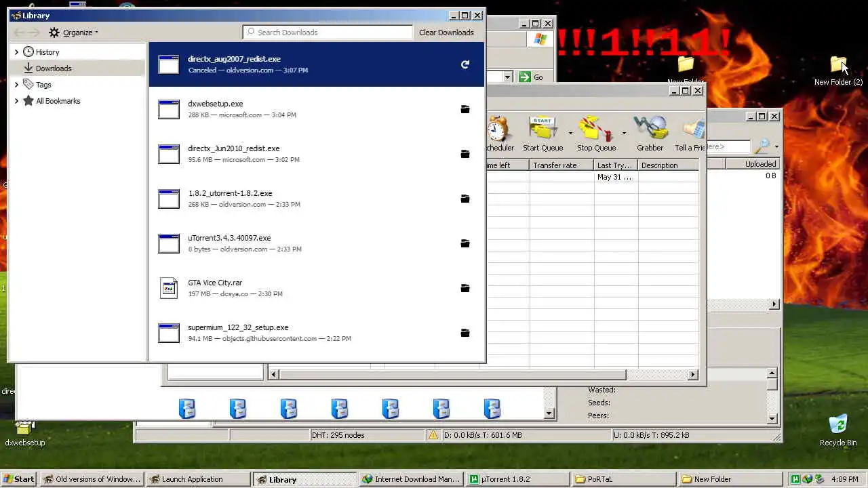Click the warning icon in uTorrent status bar
Viewport: 868px width, 488px height.
tap(433, 435)
